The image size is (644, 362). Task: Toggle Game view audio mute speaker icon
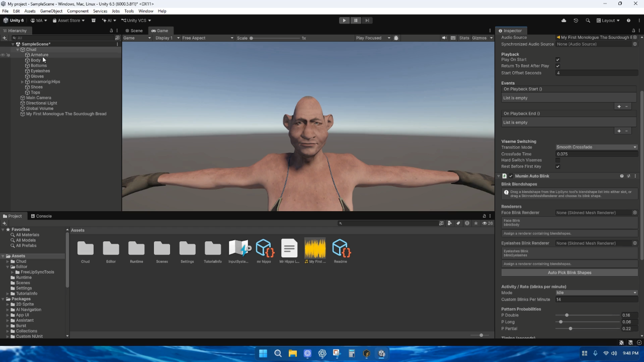[444, 38]
